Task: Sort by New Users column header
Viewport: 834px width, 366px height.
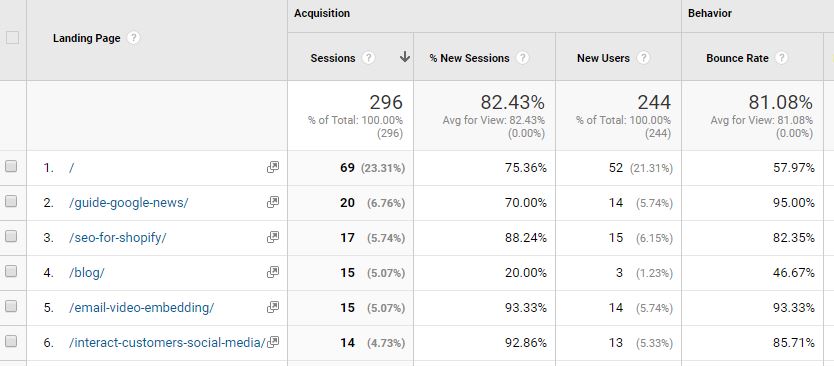Action: 603,58
